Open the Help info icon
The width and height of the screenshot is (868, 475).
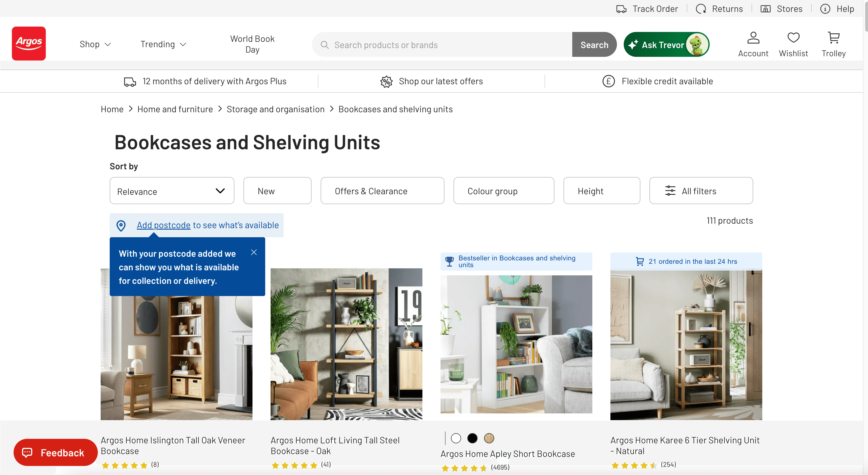(x=825, y=9)
